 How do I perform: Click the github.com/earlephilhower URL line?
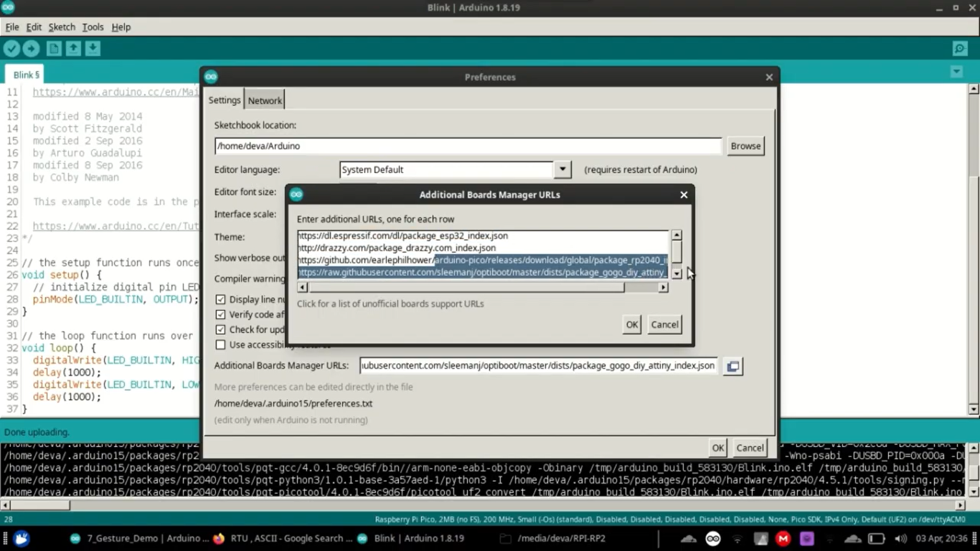pos(483,260)
